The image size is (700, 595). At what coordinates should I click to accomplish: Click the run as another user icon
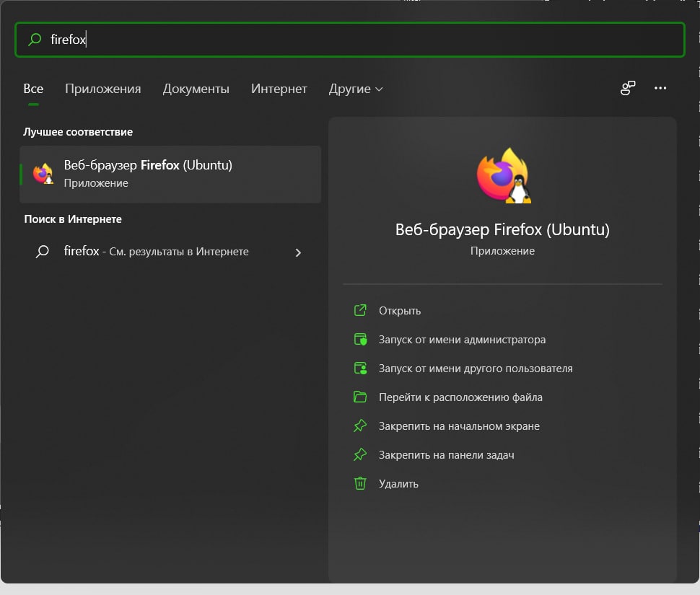[360, 368]
